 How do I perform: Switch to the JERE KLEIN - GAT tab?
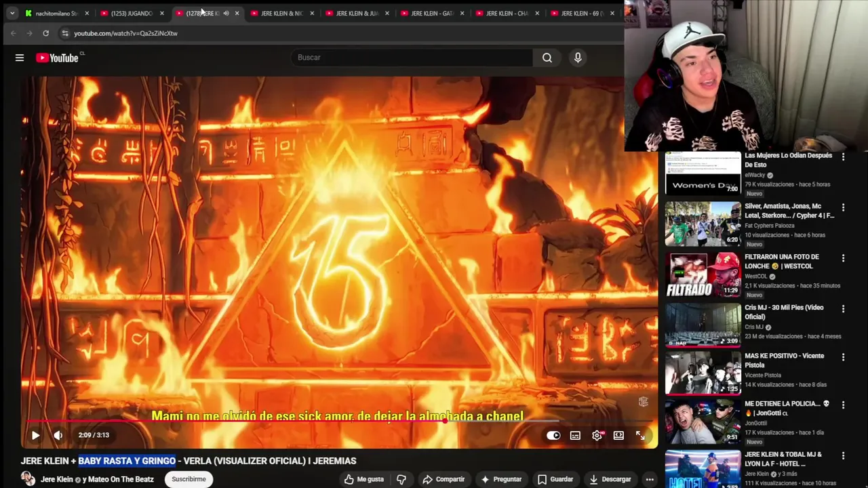tap(433, 13)
